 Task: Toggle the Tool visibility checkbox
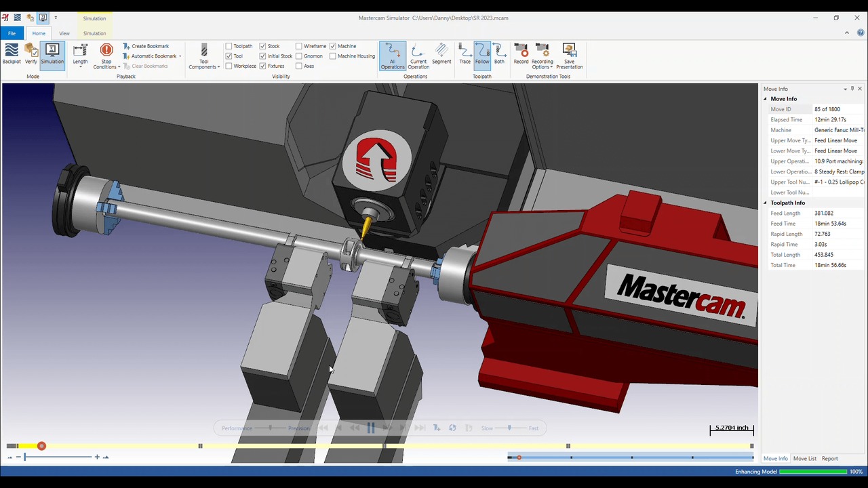229,56
